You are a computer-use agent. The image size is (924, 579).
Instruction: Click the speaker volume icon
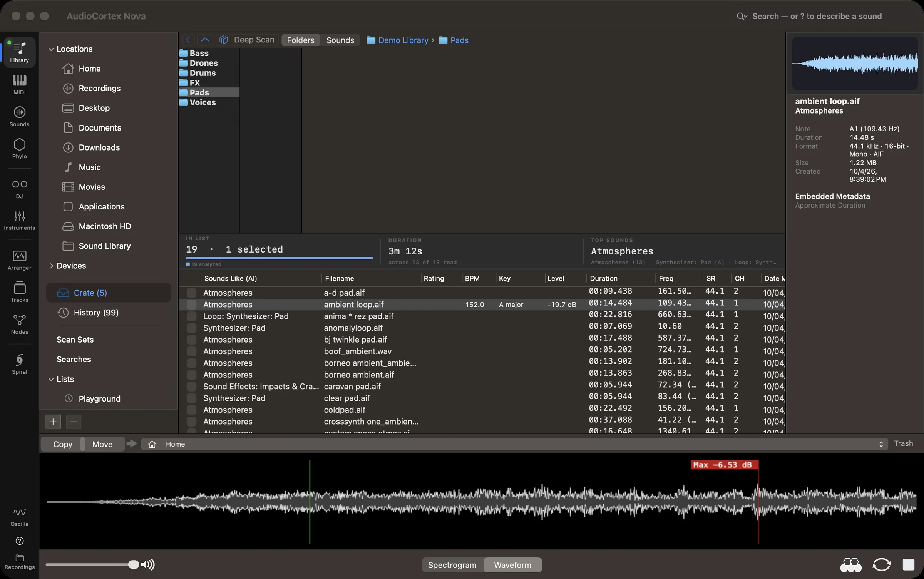tap(148, 564)
